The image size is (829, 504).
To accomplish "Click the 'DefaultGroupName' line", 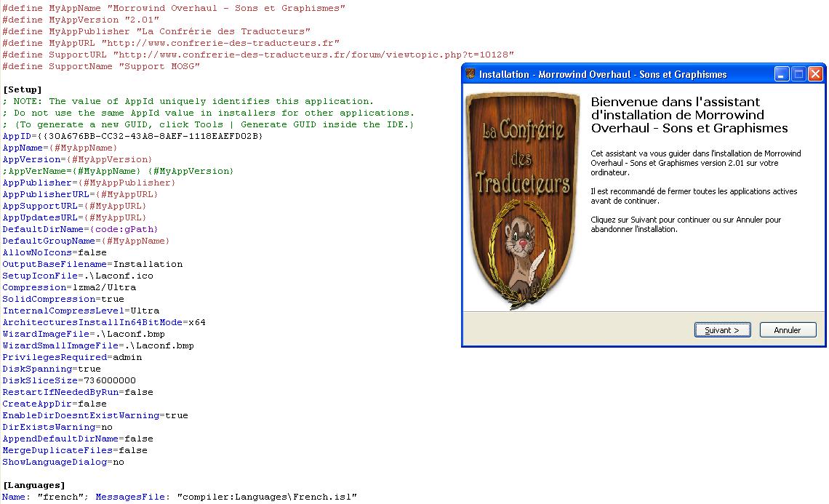I will point(87,241).
